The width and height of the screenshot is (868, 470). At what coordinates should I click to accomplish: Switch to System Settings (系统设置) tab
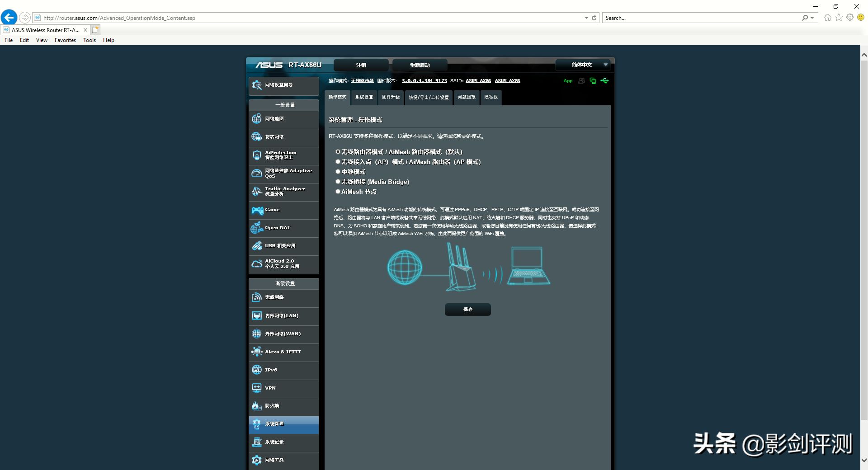coord(364,97)
